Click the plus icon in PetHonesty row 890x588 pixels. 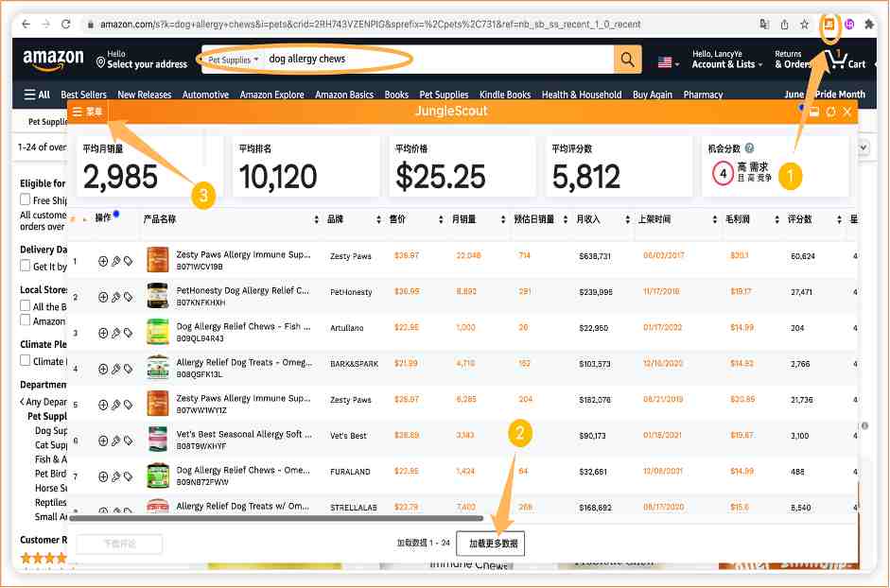(x=103, y=297)
